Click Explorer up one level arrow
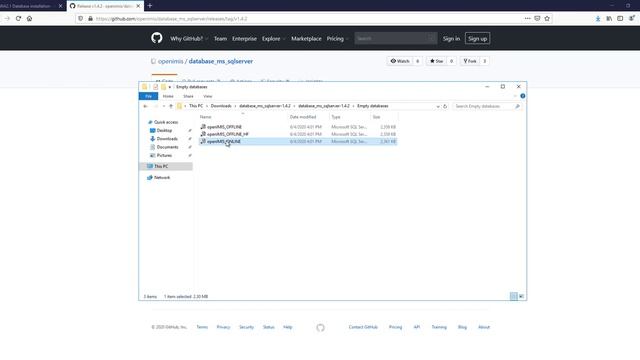 coord(171,106)
